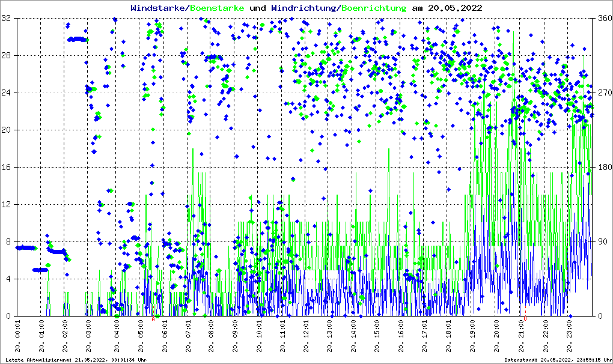
Task: Click the '270' value on right axis
Action: [602, 93]
